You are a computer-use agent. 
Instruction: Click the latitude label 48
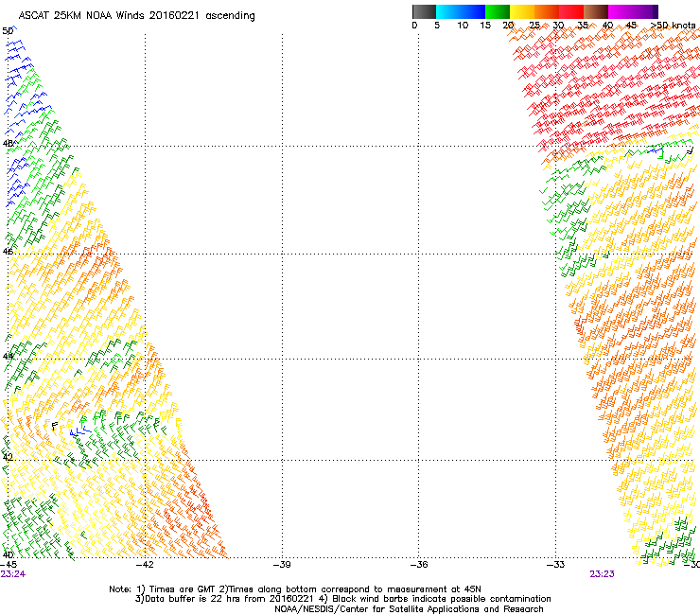(x=8, y=144)
